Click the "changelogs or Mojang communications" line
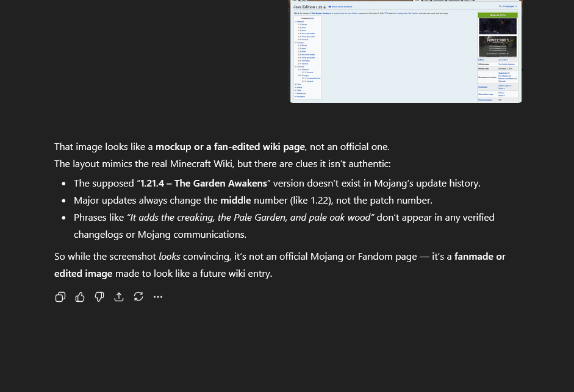 tap(160, 234)
